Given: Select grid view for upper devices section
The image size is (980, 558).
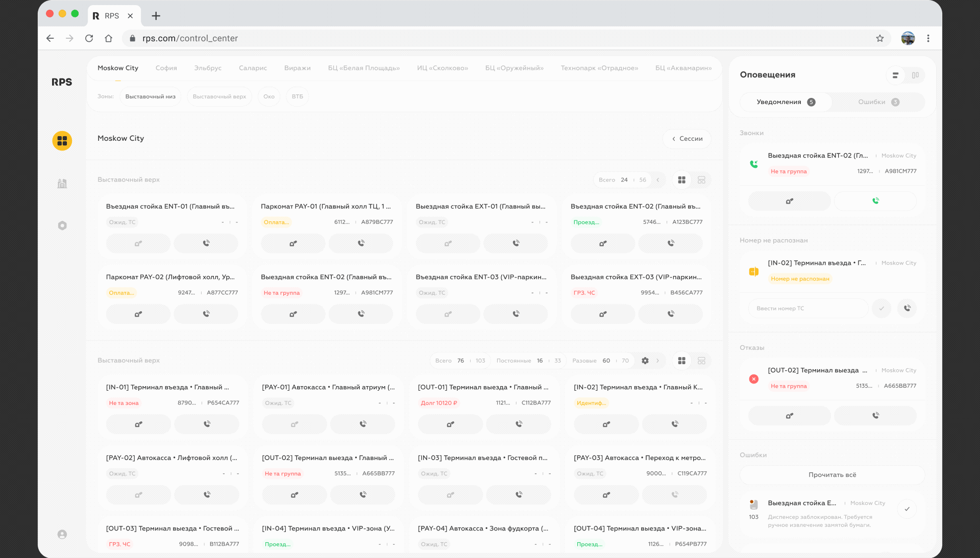Looking at the screenshot, I should [681, 180].
